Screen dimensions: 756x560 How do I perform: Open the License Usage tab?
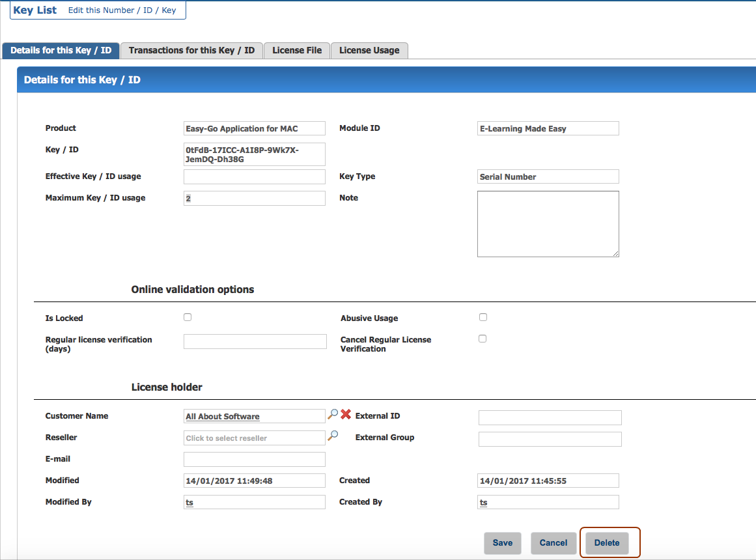click(369, 50)
